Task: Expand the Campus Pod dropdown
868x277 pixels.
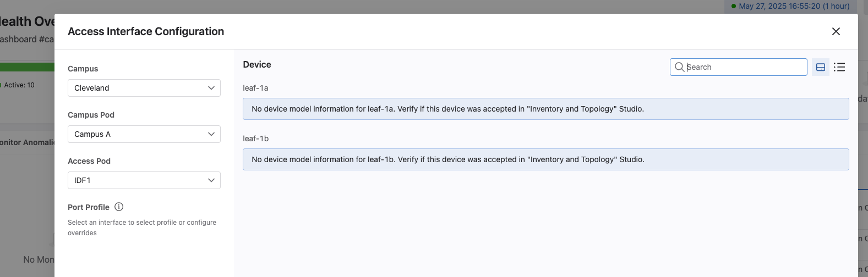Action: coord(144,134)
